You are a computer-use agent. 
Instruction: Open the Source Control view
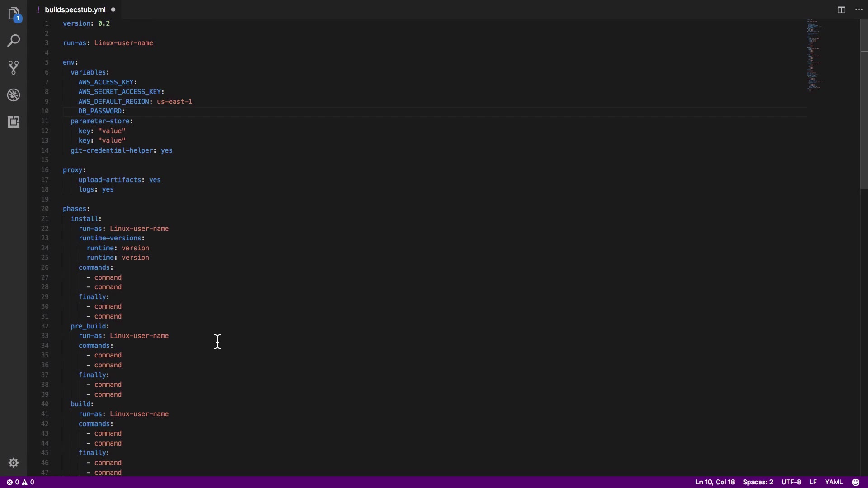pyautogui.click(x=14, y=68)
